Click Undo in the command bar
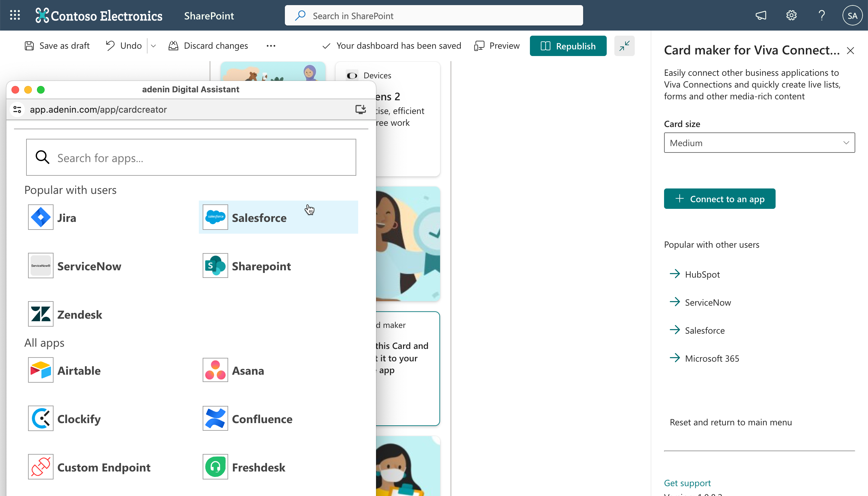The image size is (868, 496). (123, 46)
